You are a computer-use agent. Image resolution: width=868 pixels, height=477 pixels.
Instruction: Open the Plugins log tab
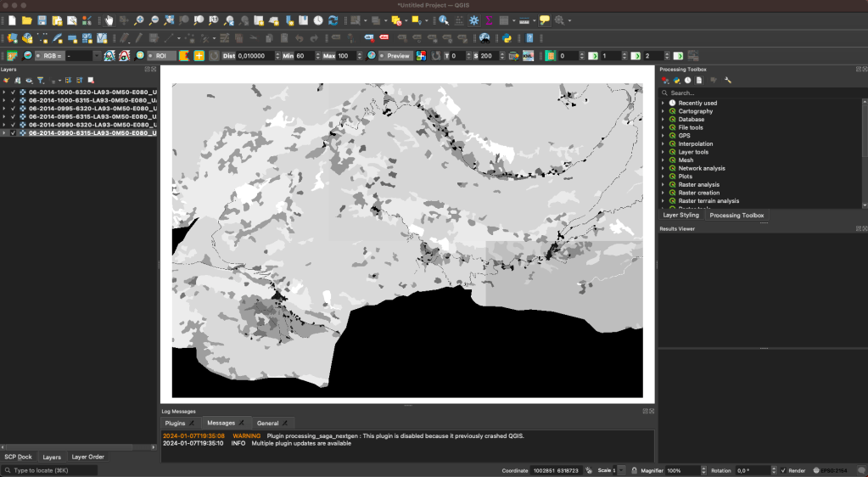coord(176,423)
